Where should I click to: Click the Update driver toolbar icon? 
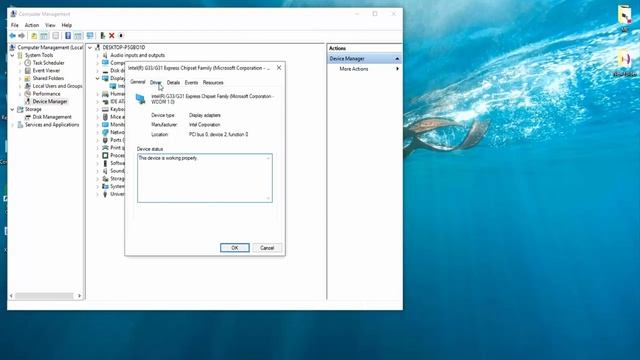(x=102, y=36)
